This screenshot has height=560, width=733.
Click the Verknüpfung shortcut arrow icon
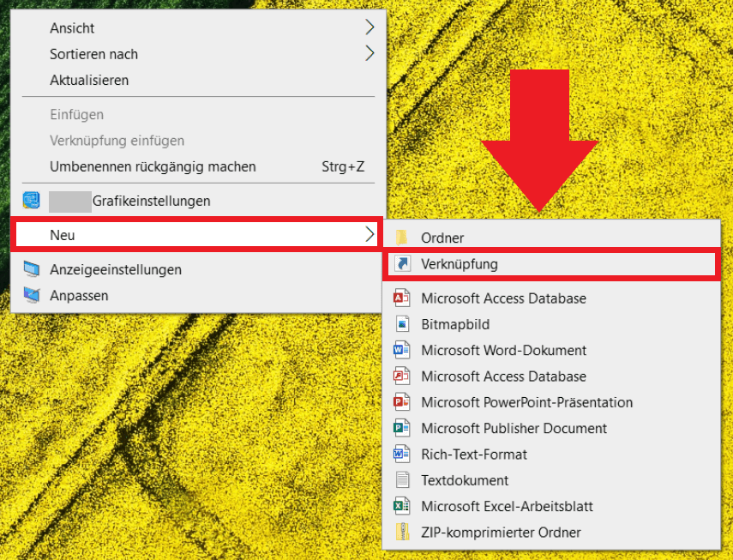tap(402, 263)
